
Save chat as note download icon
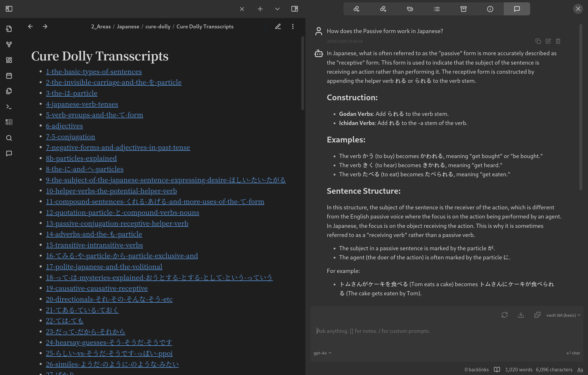(521, 315)
